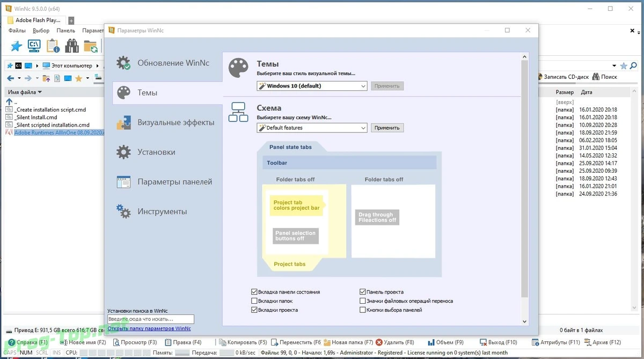Select Темы in the settings sidebar

click(167, 93)
